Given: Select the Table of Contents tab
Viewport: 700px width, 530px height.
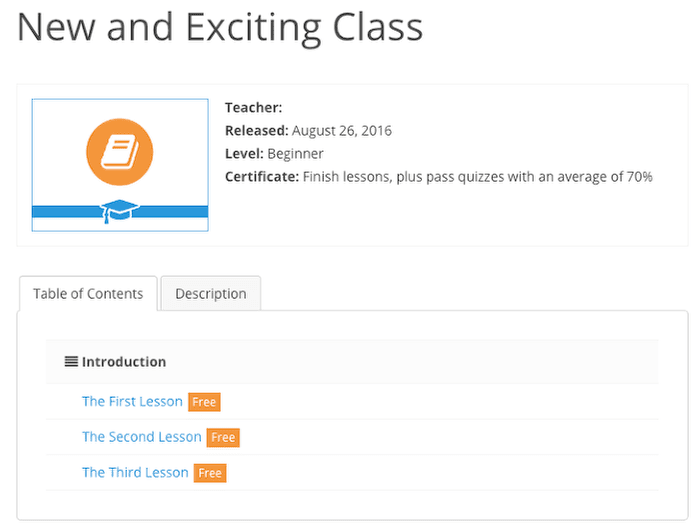Looking at the screenshot, I should click(88, 293).
